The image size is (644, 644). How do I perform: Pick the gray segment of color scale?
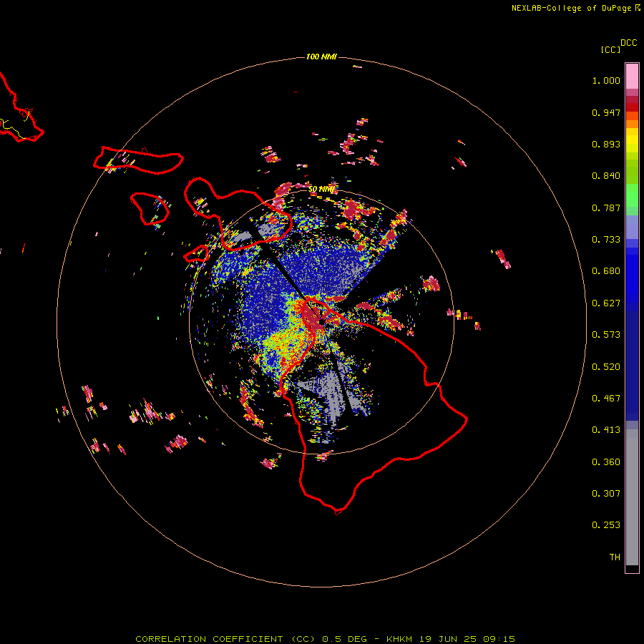[x=632, y=497]
